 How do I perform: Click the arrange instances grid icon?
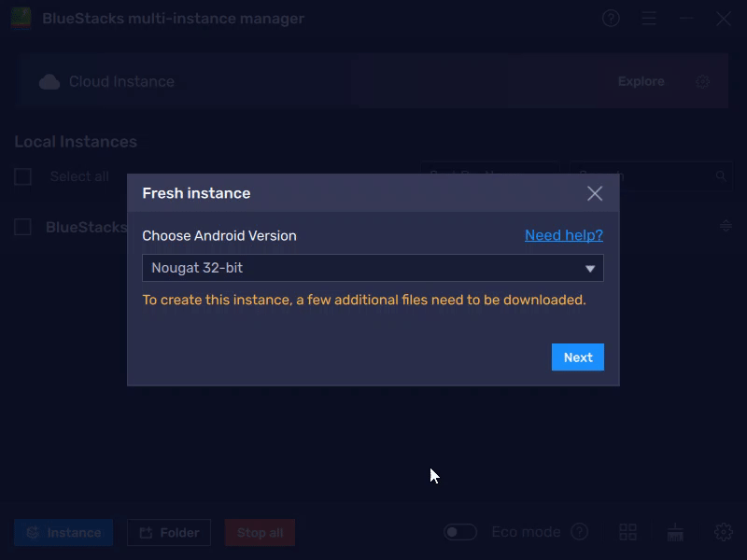coord(627,532)
